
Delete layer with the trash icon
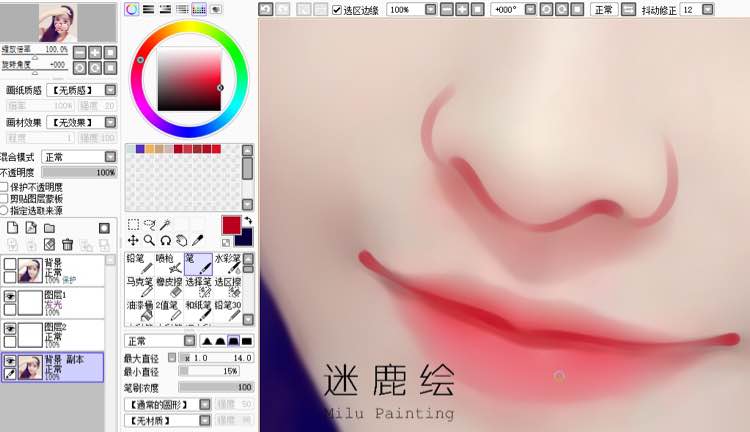(67, 244)
